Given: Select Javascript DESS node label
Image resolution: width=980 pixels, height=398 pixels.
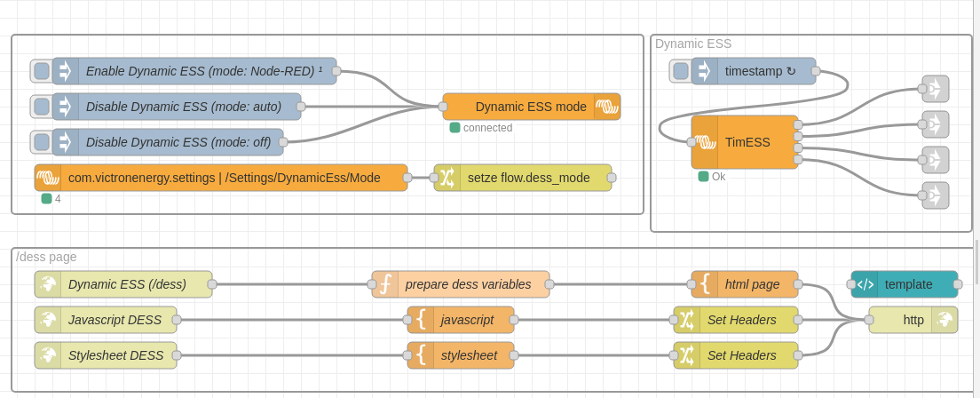Looking at the screenshot, I should [115, 320].
